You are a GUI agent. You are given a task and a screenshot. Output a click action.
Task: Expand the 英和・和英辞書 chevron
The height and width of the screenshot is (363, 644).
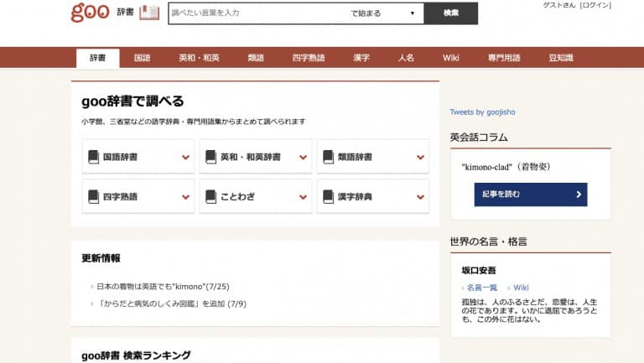[x=303, y=158]
